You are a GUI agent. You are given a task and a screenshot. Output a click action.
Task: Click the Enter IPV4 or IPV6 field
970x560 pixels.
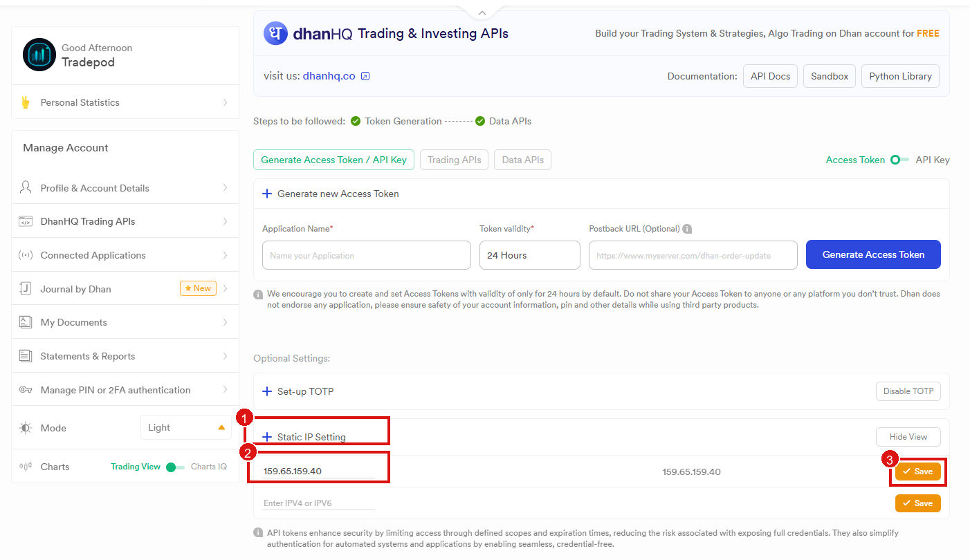(319, 503)
